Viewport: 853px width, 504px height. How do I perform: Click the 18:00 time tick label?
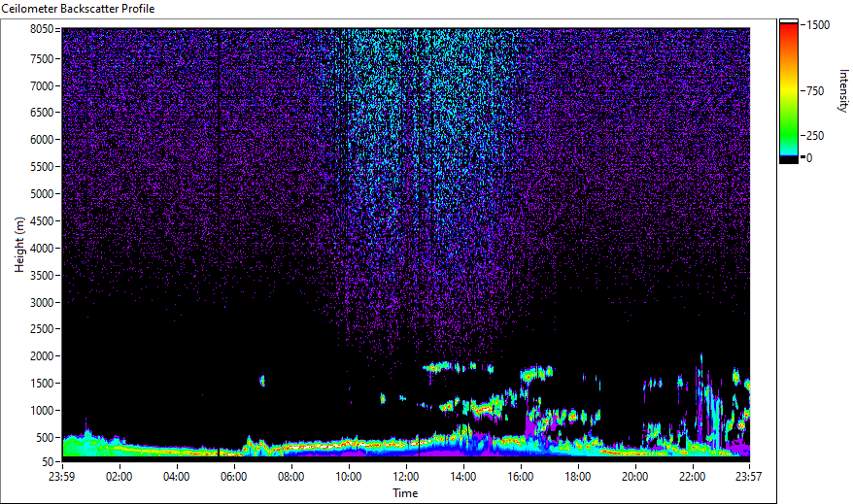[x=578, y=477]
